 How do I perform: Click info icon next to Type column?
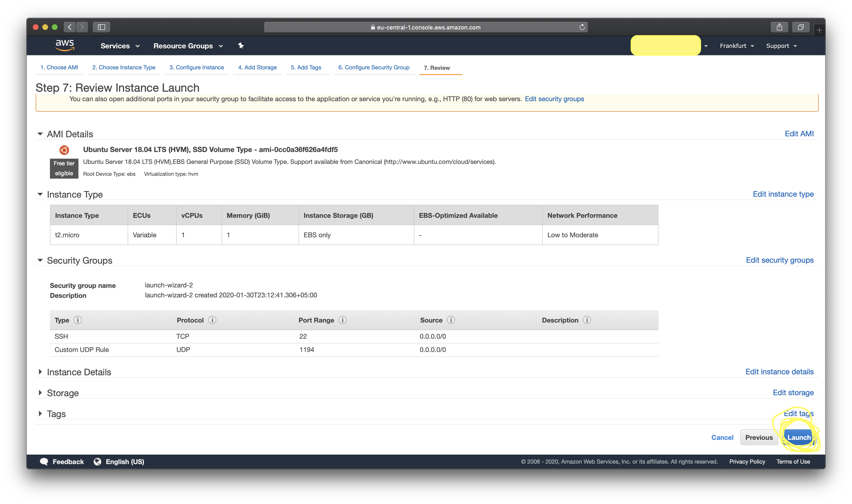click(78, 320)
